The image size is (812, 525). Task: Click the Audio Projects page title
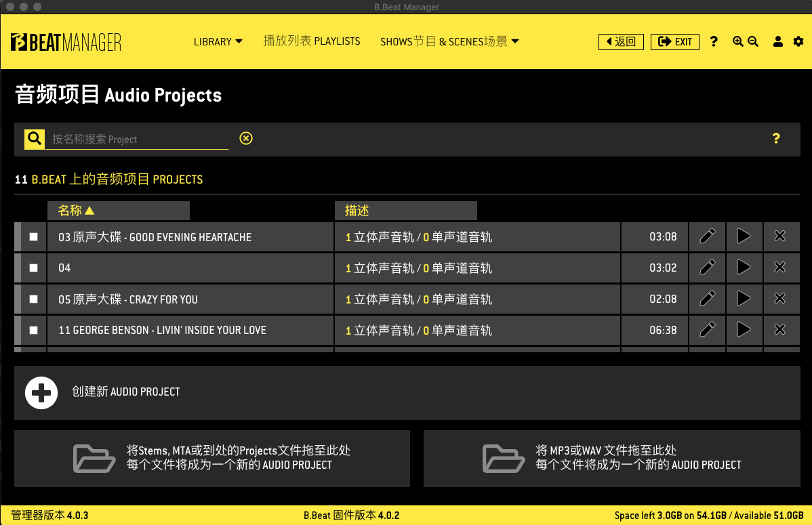click(x=118, y=95)
